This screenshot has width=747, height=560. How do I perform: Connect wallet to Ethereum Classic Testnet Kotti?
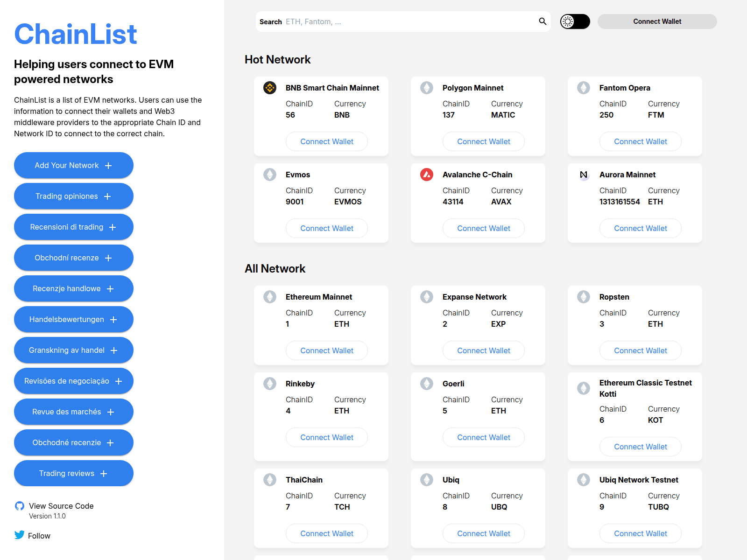click(x=641, y=447)
